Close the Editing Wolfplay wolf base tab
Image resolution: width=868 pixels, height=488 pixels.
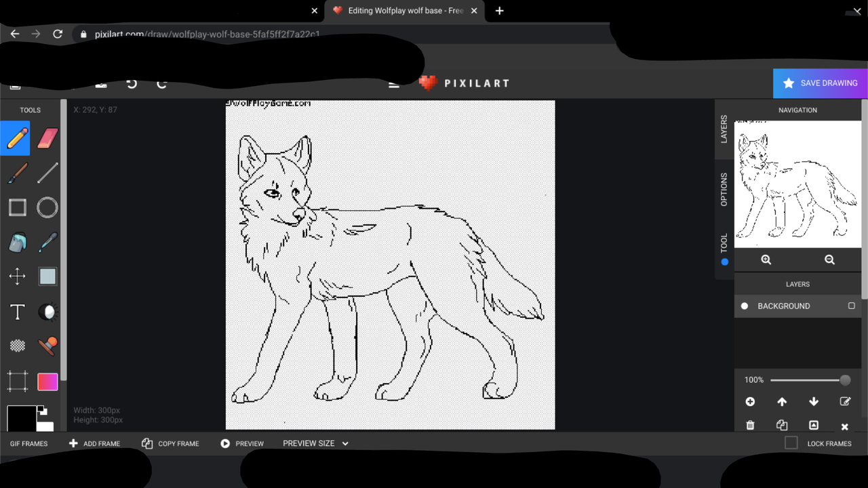[474, 11]
